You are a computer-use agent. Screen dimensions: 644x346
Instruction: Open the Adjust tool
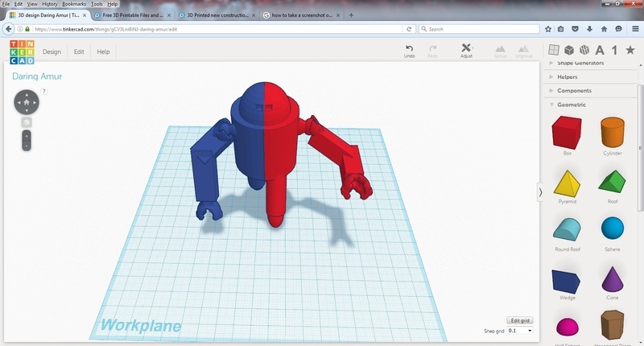(466, 50)
